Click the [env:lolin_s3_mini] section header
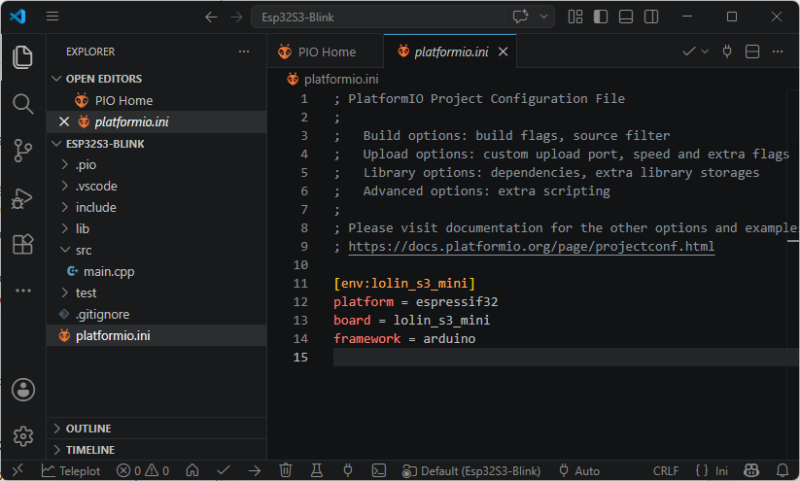Viewport: 800px width, 481px height. tap(404, 284)
